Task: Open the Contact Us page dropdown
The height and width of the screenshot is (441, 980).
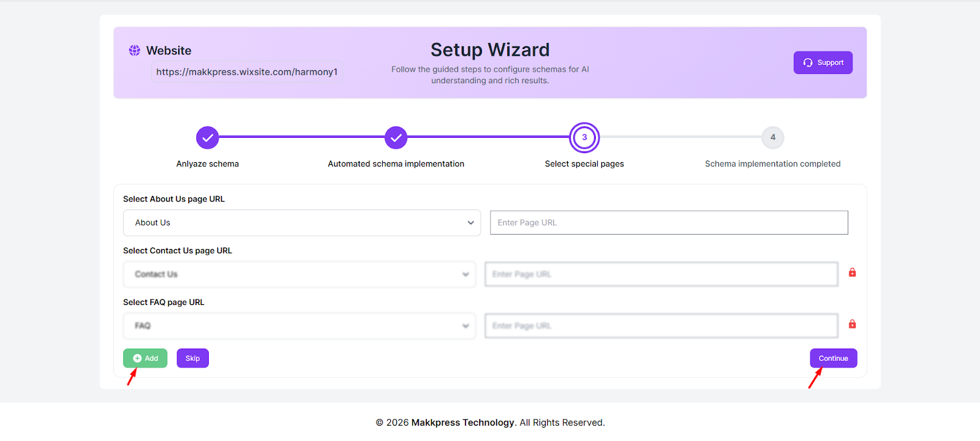Action: (x=299, y=274)
